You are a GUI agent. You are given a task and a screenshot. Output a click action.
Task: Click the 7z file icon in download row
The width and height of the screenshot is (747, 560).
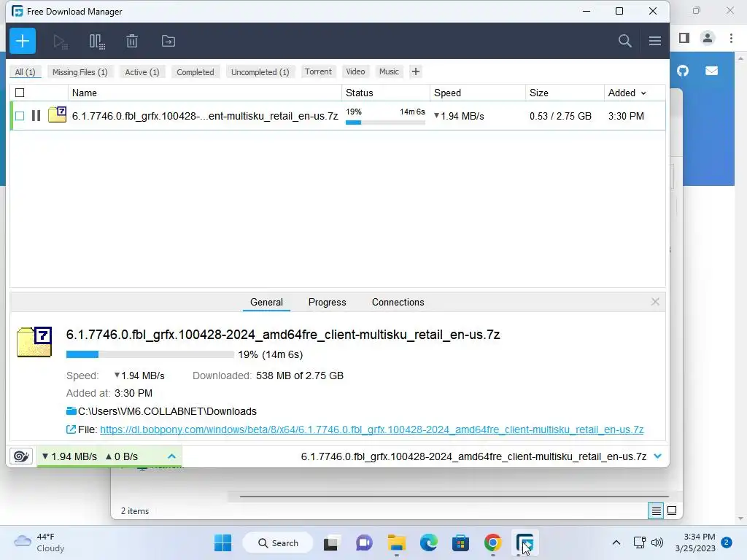[57, 114]
